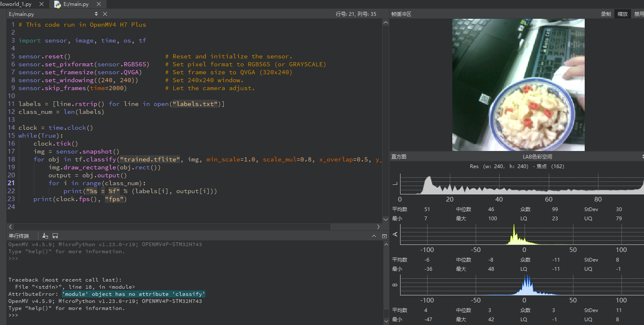The image size is (644, 325).
Task: Switch to the helloworld_1.py tab
Action: click(16, 4)
